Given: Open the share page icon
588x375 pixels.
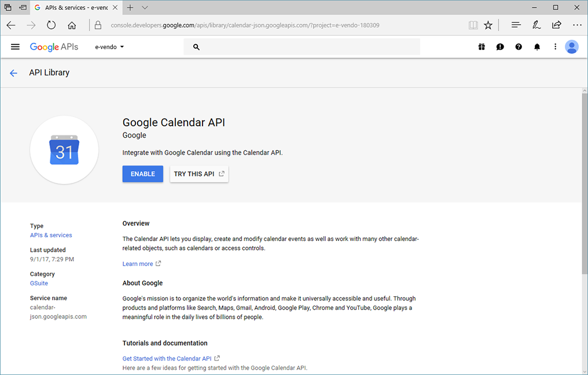Looking at the screenshot, I should [557, 25].
